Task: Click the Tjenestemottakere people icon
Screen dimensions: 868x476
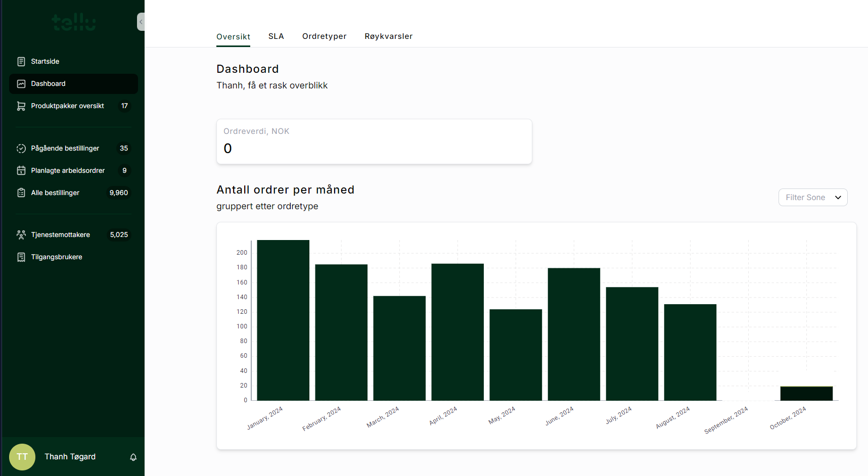Action: (x=21, y=235)
